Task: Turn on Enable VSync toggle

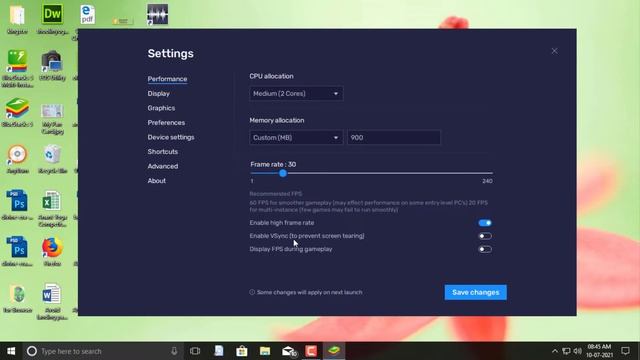Action: tap(484, 236)
